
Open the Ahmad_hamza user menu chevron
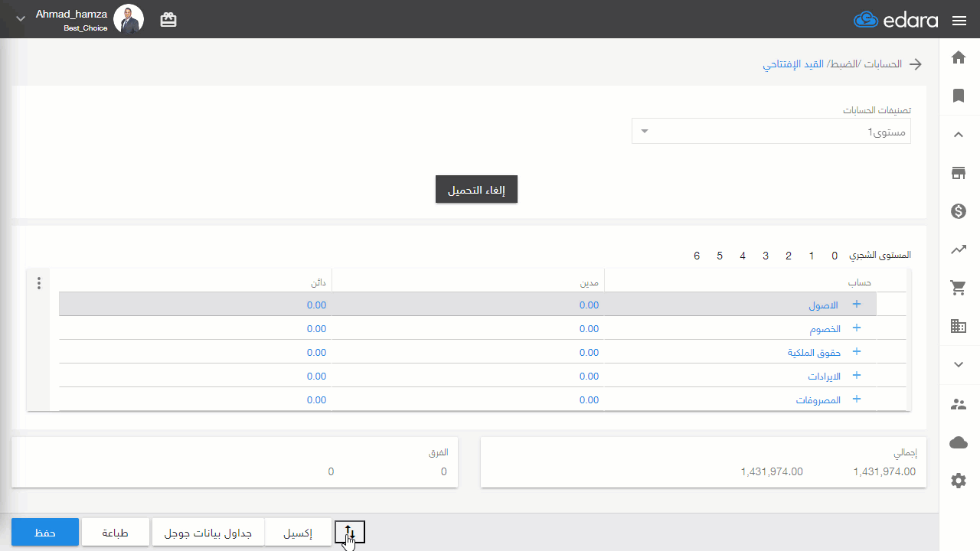click(x=21, y=18)
